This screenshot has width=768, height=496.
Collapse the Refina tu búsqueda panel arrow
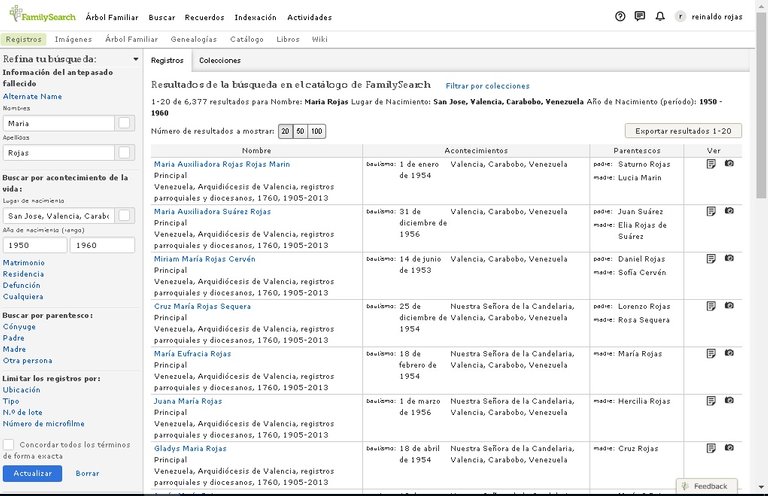click(x=136, y=59)
